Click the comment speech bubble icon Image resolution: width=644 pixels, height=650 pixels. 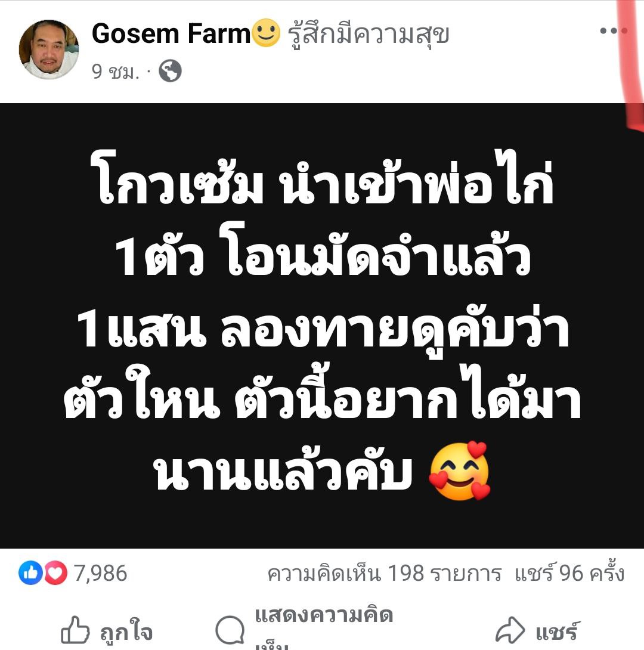tap(230, 630)
